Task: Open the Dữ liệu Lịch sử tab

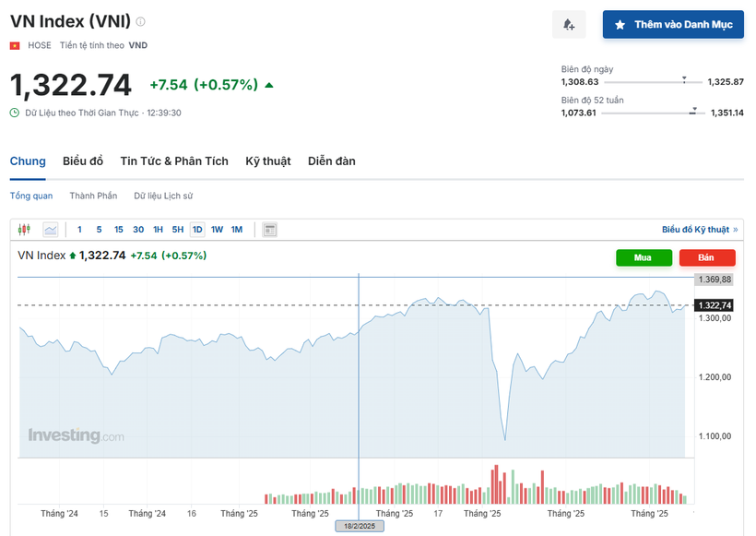Action: (x=160, y=196)
